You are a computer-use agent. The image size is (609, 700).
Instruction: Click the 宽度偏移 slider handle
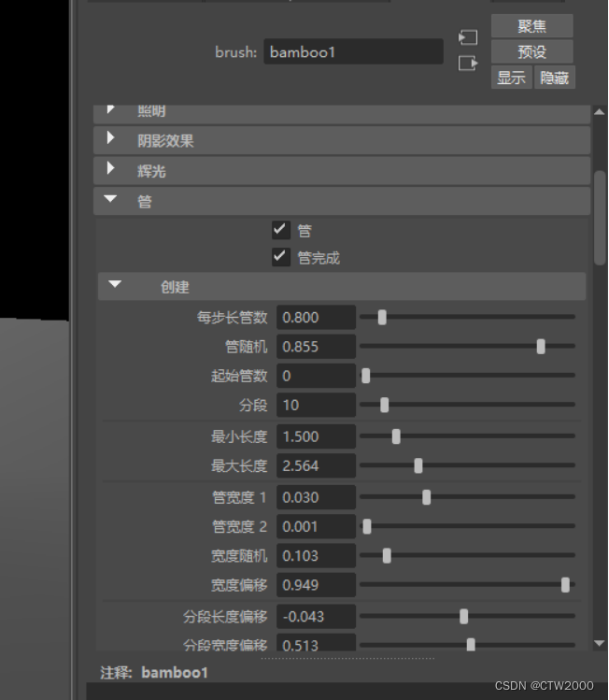[565, 585]
